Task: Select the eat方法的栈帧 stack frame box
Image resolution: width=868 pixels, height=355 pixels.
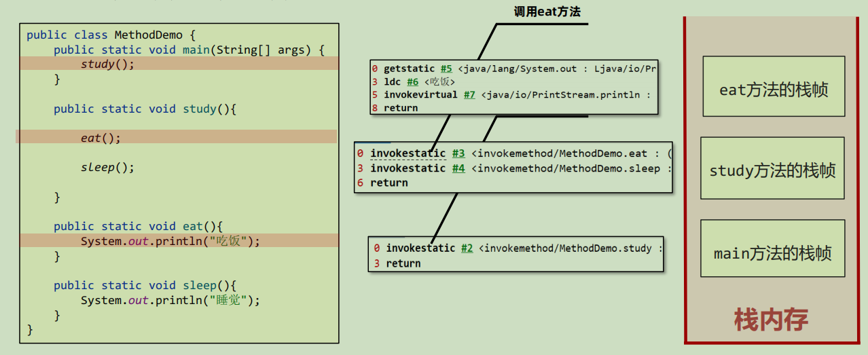Action: coord(774,86)
